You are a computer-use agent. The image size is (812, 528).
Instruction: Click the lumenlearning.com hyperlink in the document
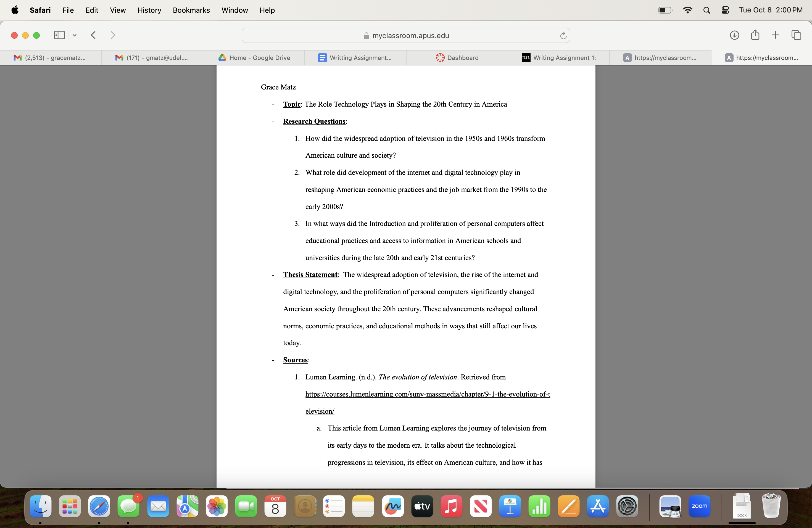[428, 394]
